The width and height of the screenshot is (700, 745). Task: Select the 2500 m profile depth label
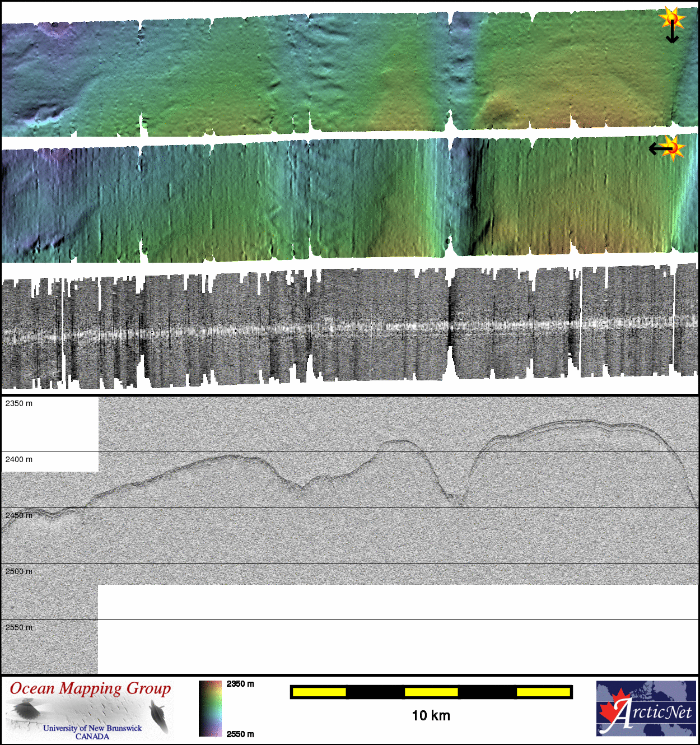[x=19, y=571]
